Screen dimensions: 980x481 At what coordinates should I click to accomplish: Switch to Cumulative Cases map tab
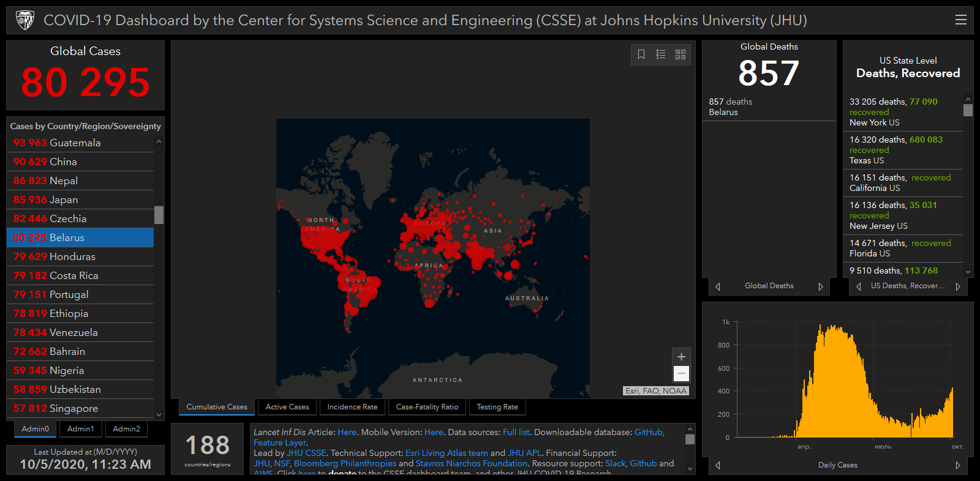(217, 407)
